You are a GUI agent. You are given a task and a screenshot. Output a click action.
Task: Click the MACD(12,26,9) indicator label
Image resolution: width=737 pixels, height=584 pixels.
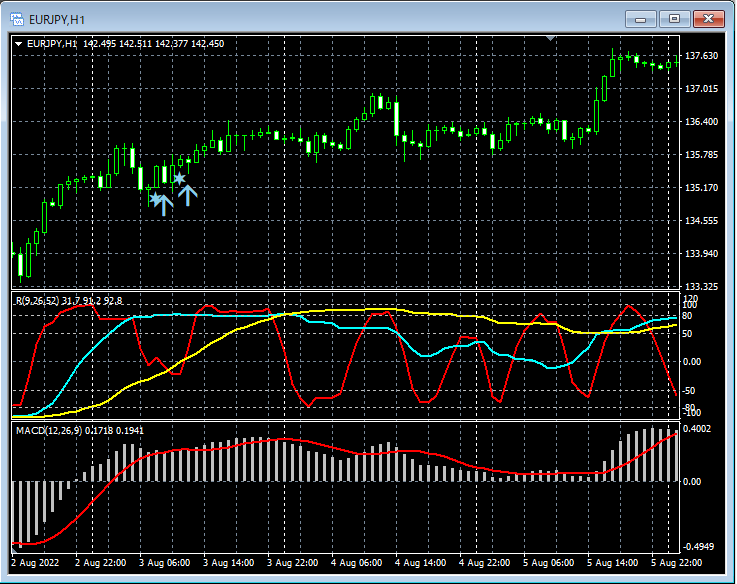(x=48, y=429)
